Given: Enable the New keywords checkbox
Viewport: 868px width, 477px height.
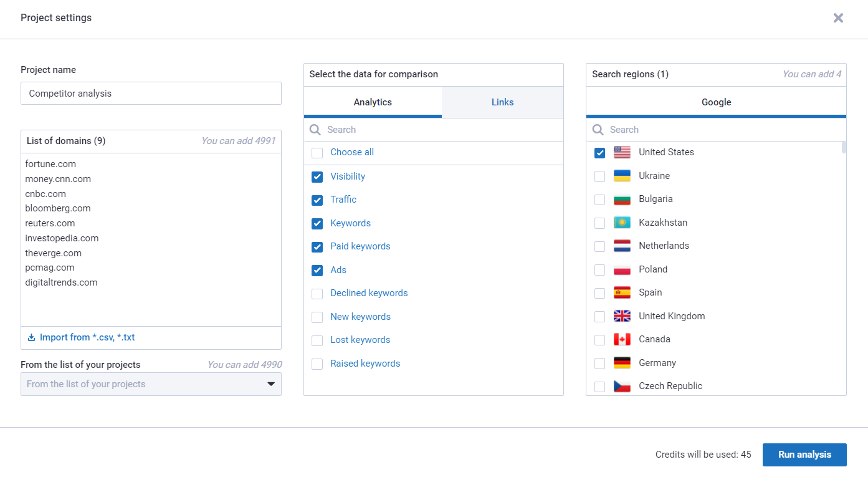Looking at the screenshot, I should tap(317, 317).
